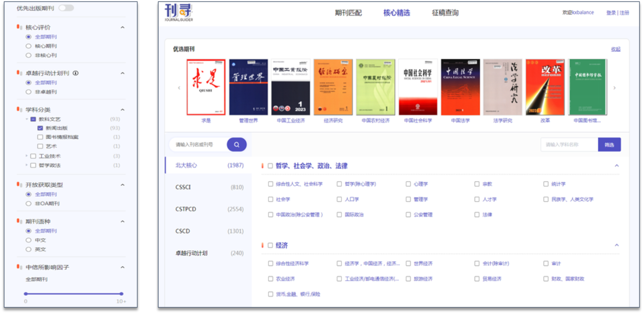Click the 请输入学科名称 subject input field
Image resolution: width=644 pixels, height=314 pixels.
coord(569,145)
